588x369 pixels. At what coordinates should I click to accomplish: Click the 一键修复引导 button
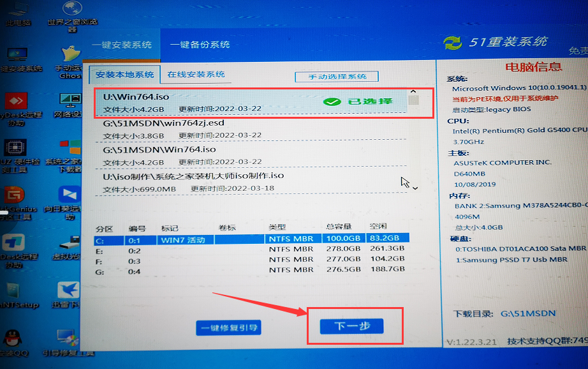point(229,328)
